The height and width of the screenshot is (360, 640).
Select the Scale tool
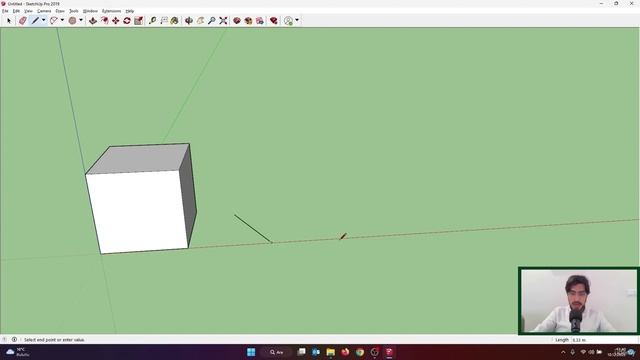point(138,20)
